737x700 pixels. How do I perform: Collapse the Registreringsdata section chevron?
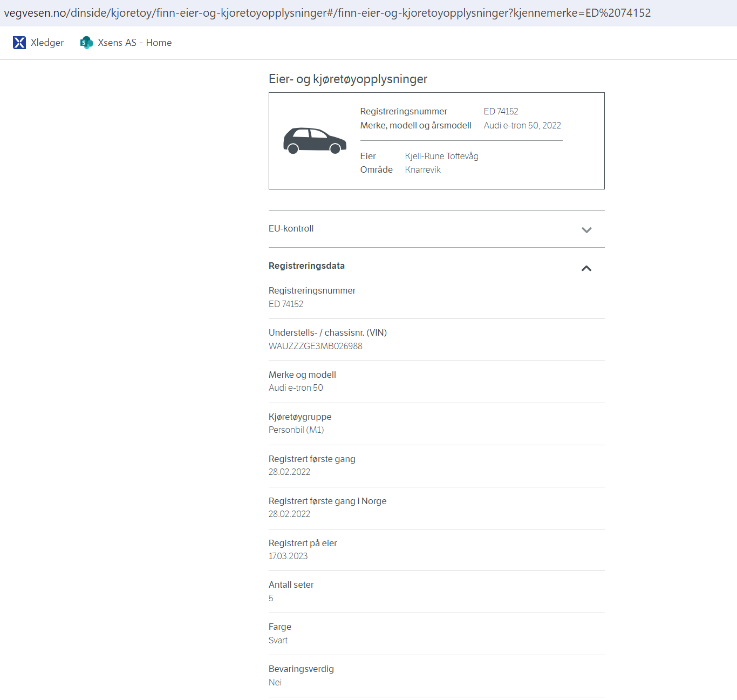tap(586, 268)
